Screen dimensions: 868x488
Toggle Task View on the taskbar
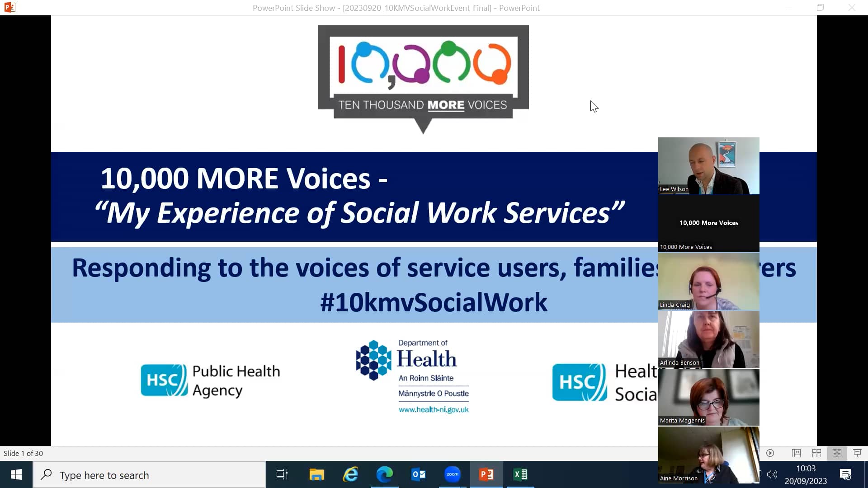tap(281, 474)
